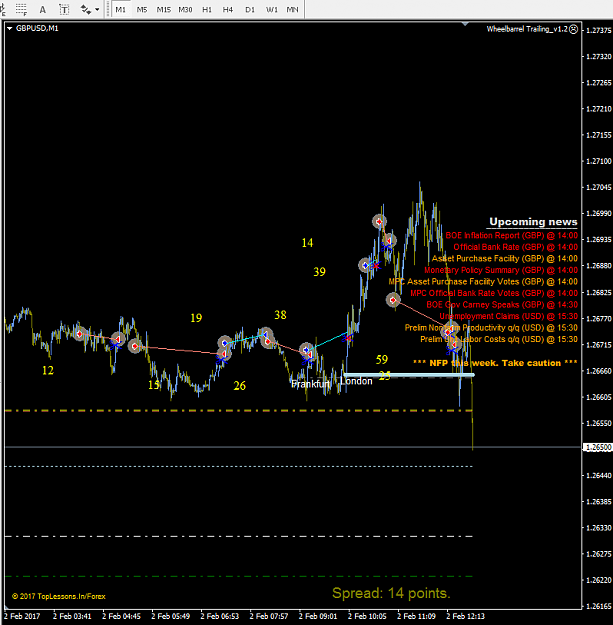
Task: Select the Fibonacci retracement tool
Action: click(x=21, y=9)
